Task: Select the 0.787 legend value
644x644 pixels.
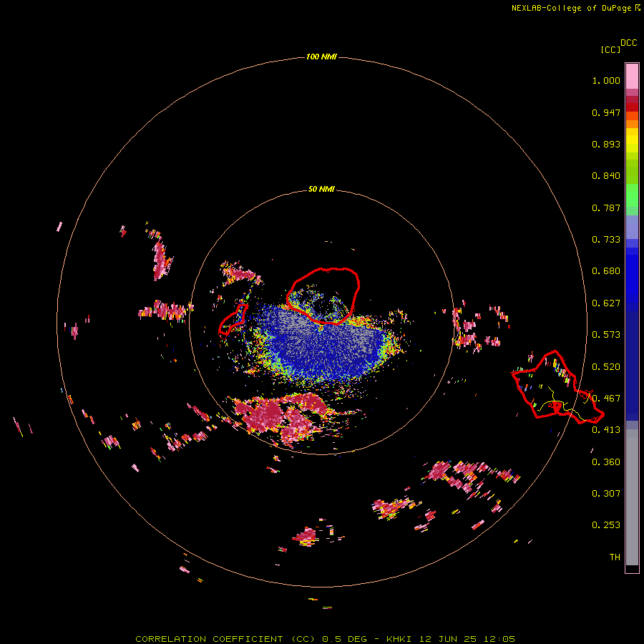Action: (x=606, y=208)
